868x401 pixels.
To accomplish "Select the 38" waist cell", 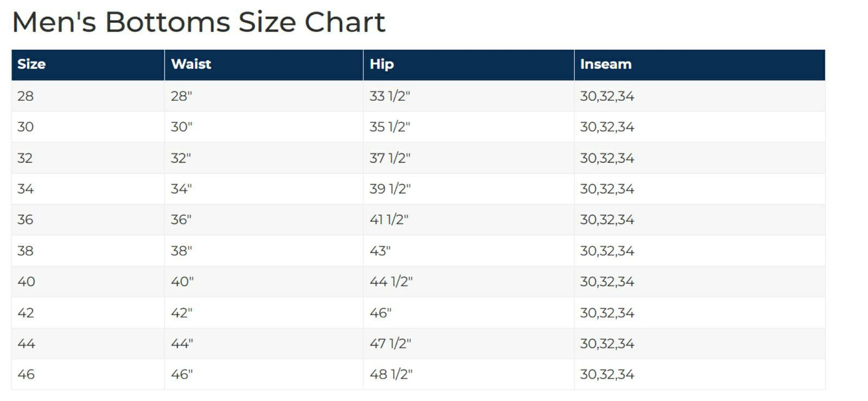I will pos(264,251).
